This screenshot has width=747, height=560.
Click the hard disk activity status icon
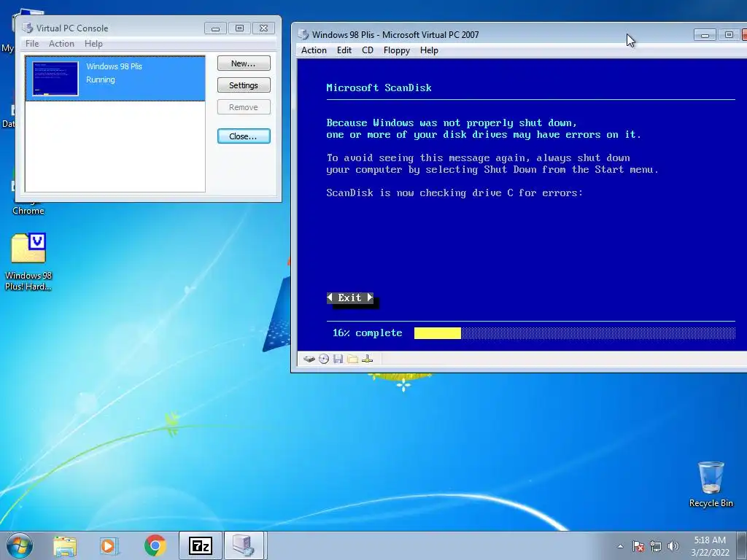(309, 359)
